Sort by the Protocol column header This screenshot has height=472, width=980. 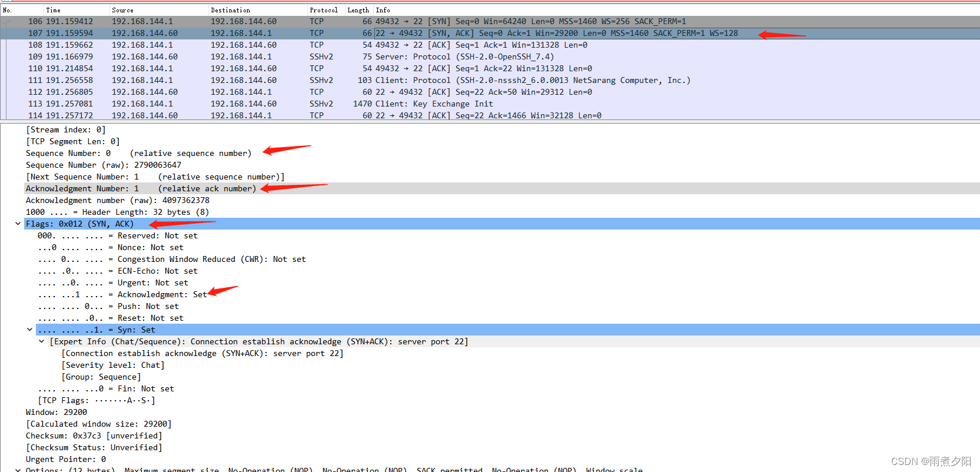pos(326,10)
